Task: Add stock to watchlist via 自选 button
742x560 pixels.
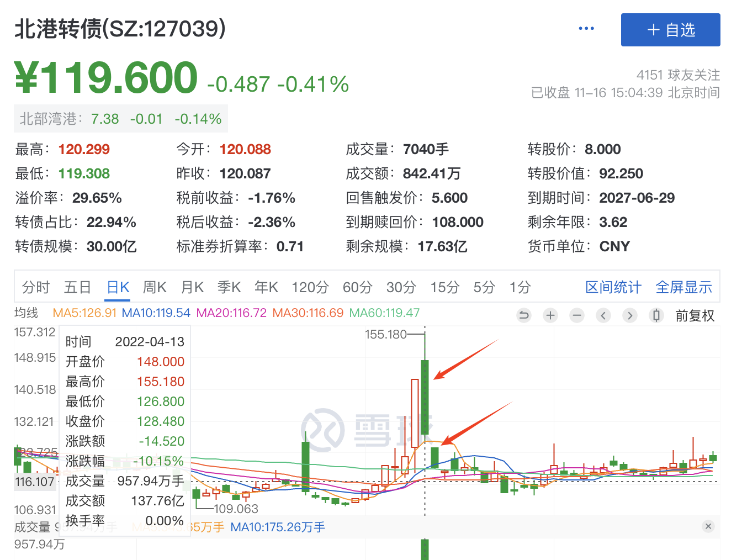Action: pos(670,30)
